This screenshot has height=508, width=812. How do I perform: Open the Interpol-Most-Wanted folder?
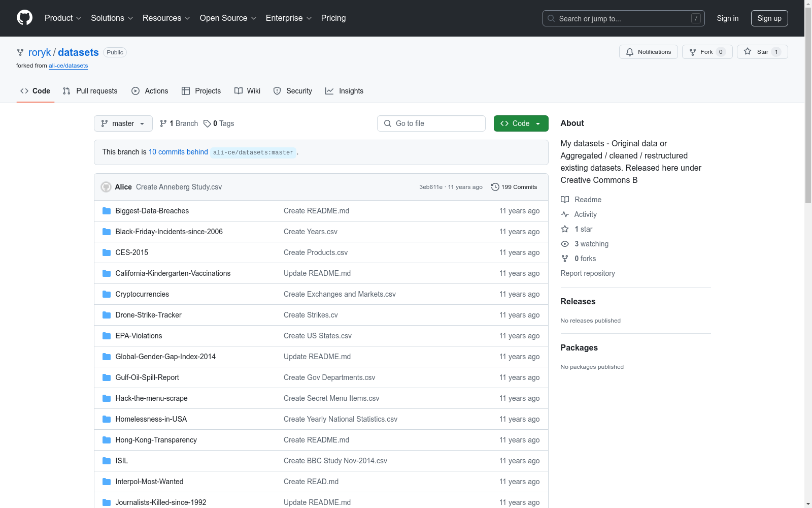pos(149,482)
